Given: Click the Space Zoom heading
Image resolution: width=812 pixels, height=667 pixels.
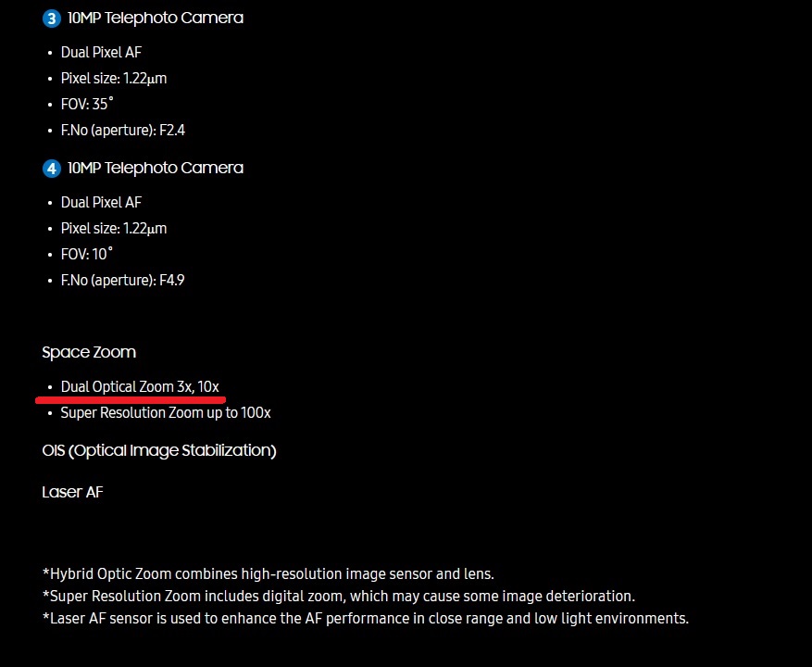Looking at the screenshot, I should (89, 352).
